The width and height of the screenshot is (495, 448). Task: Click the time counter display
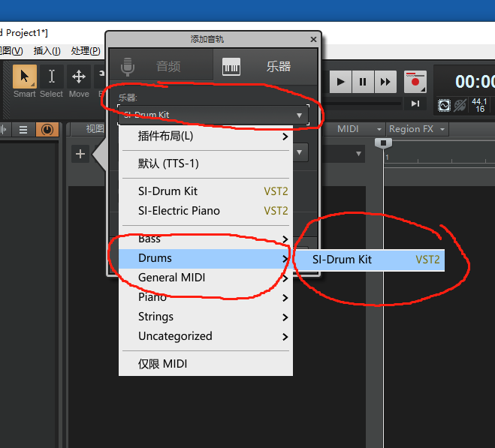coord(475,82)
